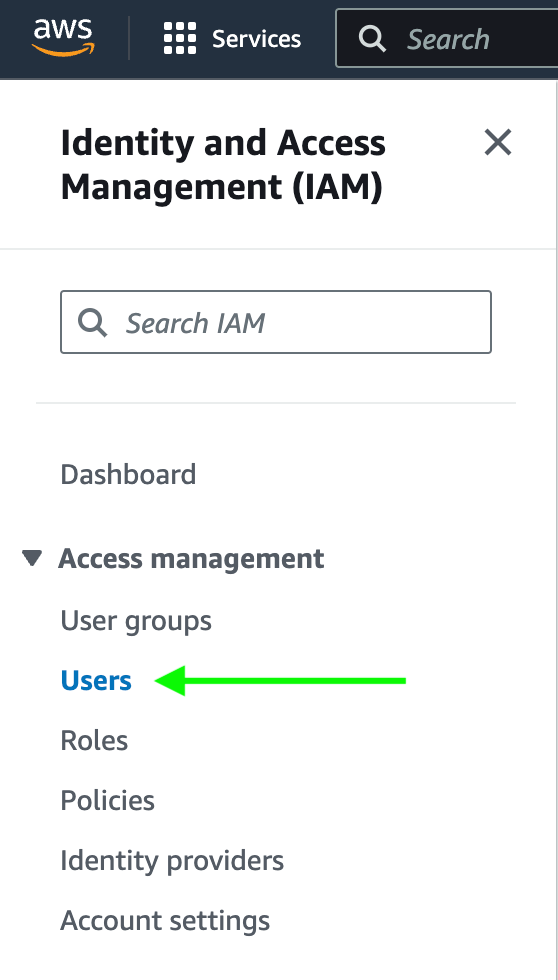Click the green arrow pointing at Users
The height and width of the screenshot is (980, 558).
click(x=280, y=681)
